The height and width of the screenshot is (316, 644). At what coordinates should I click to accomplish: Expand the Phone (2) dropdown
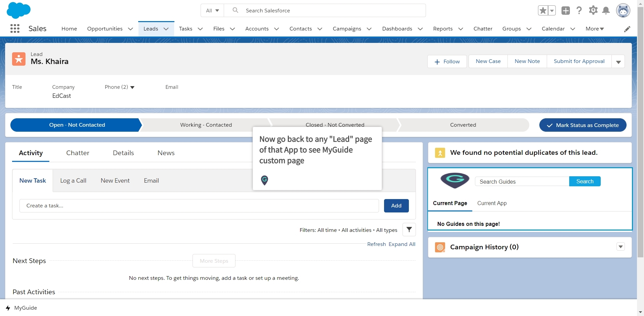(x=132, y=87)
